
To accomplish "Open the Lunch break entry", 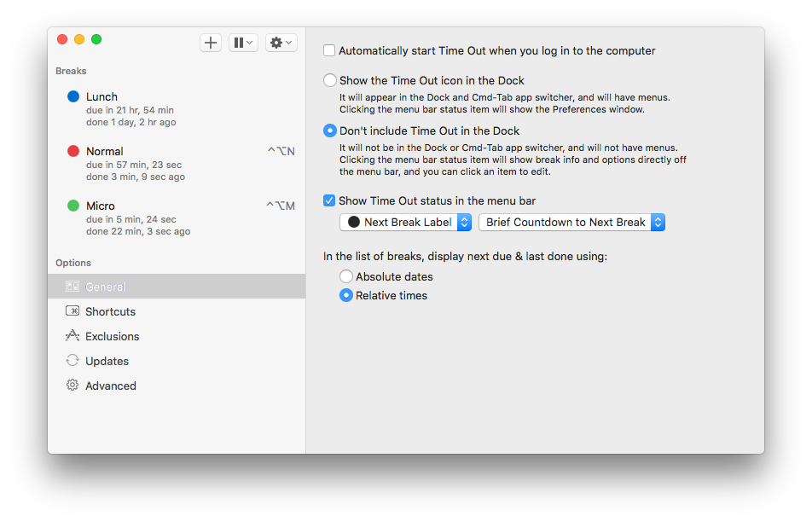I will 176,109.
